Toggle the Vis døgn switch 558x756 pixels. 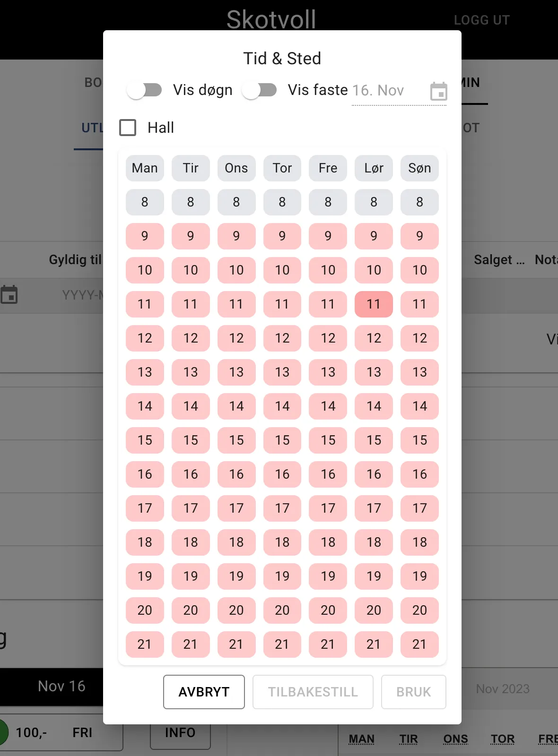coord(145,90)
